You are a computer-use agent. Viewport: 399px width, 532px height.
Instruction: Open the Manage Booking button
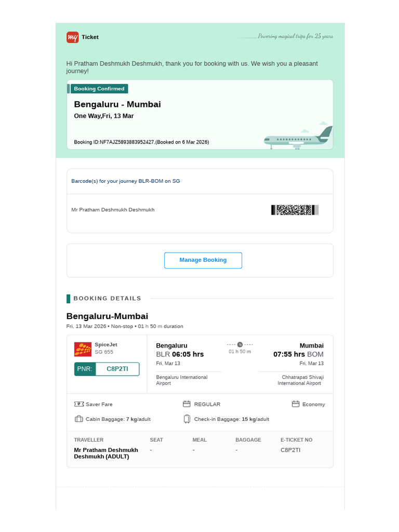click(x=203, y=260)
